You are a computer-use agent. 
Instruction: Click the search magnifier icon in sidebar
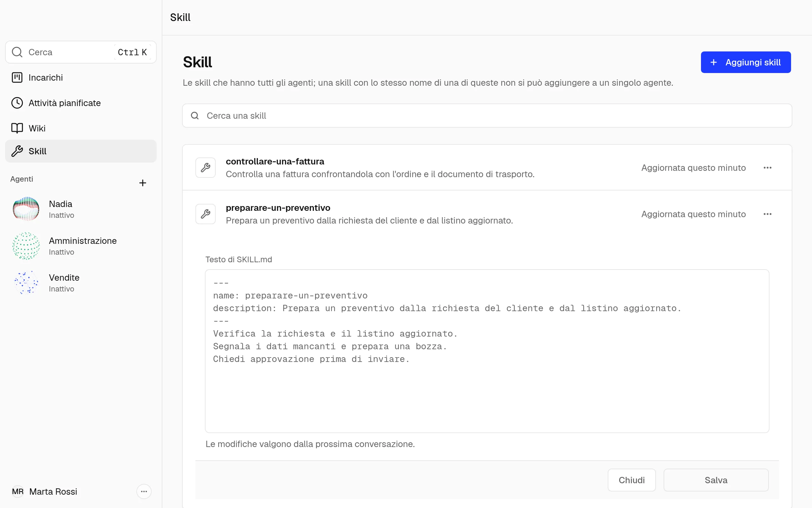tap(17, 52)
